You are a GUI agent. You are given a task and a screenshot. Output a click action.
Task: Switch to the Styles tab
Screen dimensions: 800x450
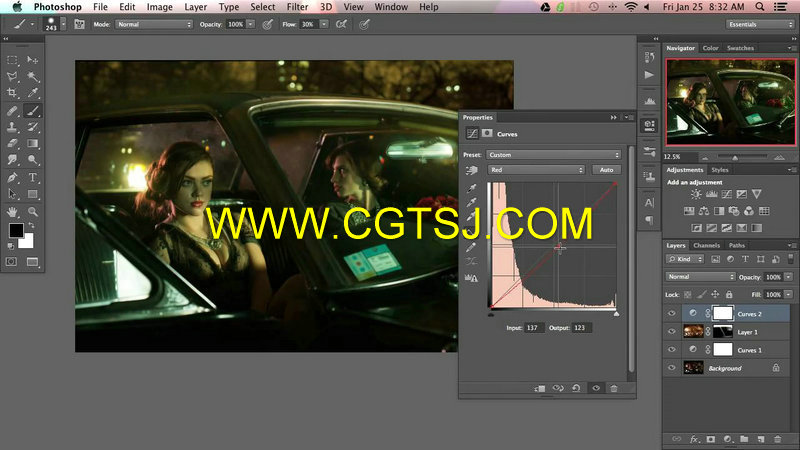tap(720, 170)
